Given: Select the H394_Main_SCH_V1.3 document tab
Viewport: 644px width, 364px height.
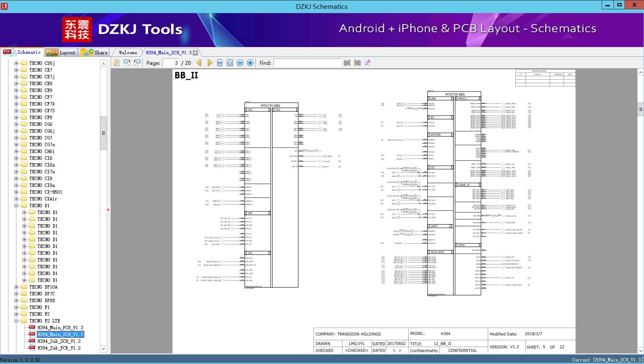Looking at the screenshot, I should (x=169, y=53).
